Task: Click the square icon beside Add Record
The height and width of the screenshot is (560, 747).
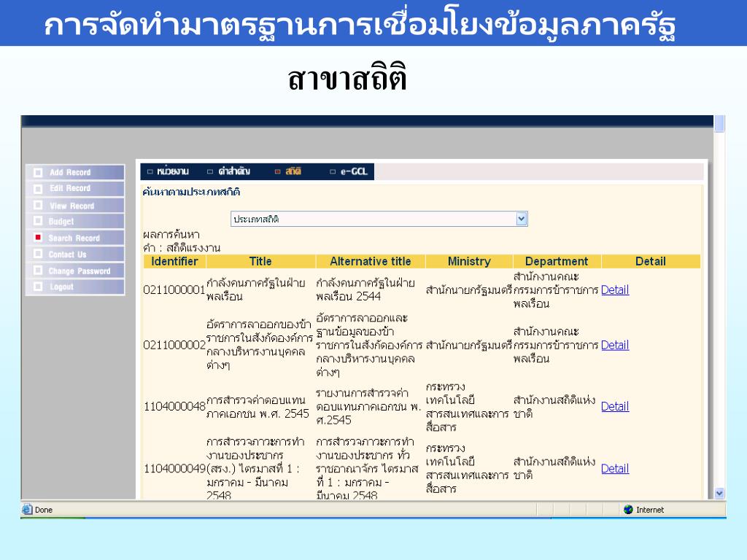Action: (38, 172)
